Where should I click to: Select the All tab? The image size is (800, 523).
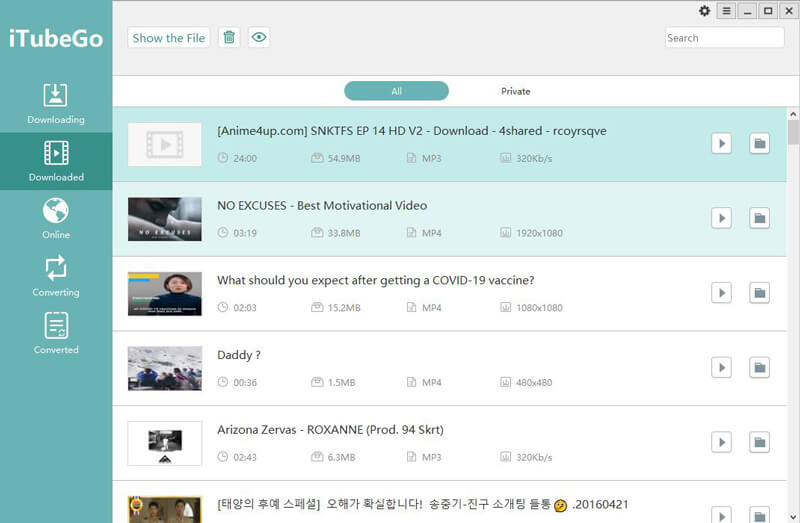[x=396, y=91]
